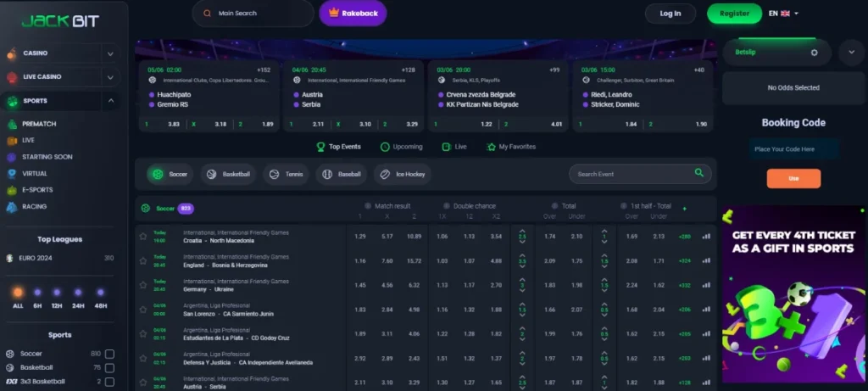Image resolution: width=868 pixels, height=391 pixels.
Task: Select the ALL time filter
Action: [x=19, y=298]
